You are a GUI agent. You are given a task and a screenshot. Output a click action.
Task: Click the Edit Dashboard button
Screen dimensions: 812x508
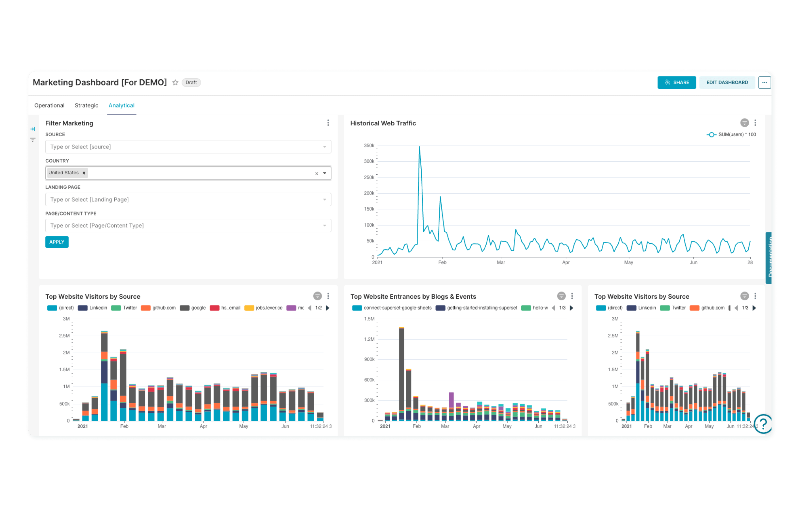(727, 82)
